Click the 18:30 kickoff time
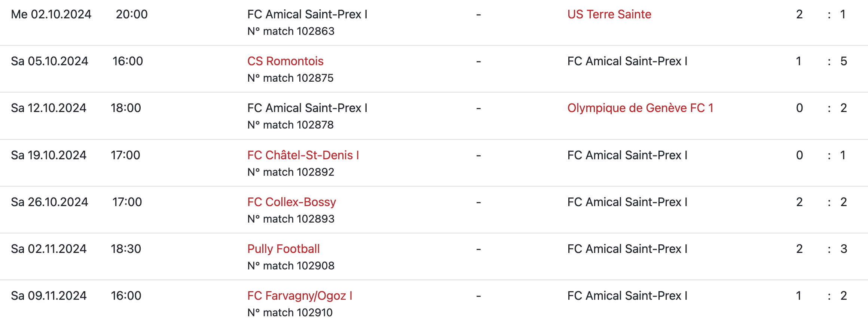 (x=126, y=249)
